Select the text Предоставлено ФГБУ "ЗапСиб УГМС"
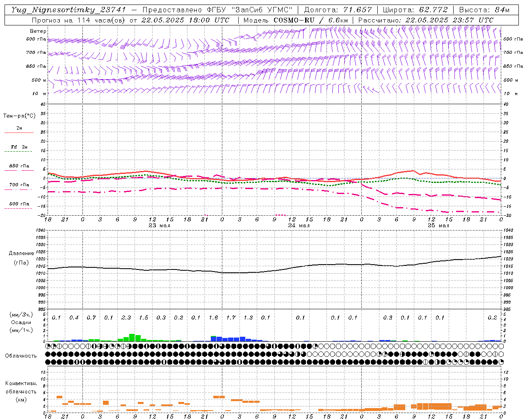Image resolution: width=525 pixels, height=420 pixels. click(x=217, y=10)
